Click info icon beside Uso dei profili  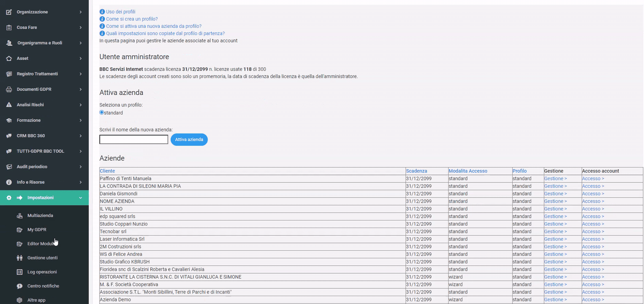pos(102,12)
